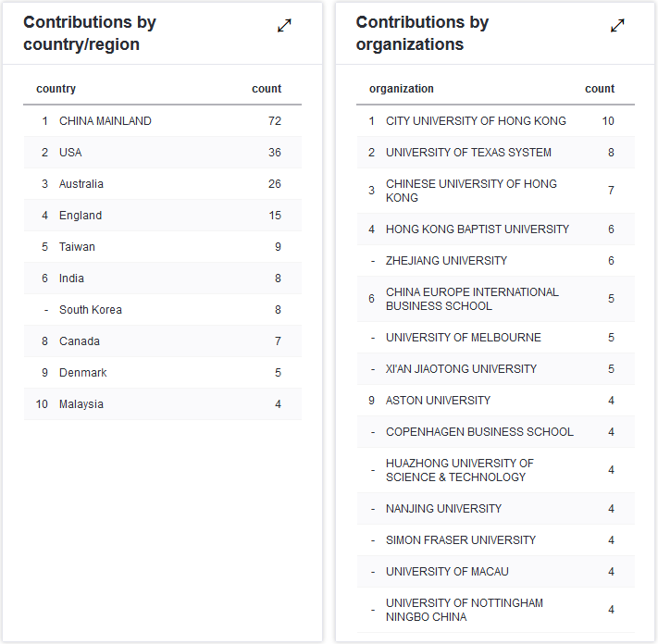This screenshot has height=644, width=658.
Task: Select the CHINA MAINLAND row
Action: (x=105, y=121)
